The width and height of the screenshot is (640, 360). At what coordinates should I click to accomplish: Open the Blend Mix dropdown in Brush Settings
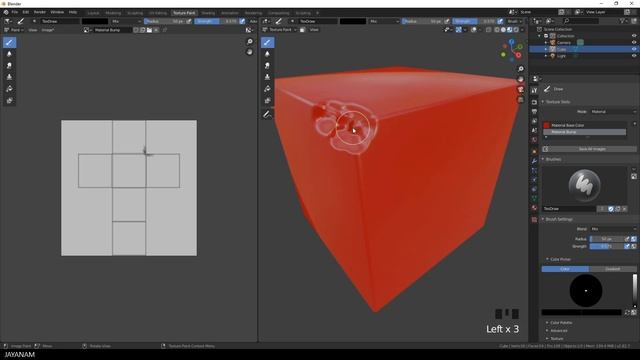tap(613, 229)
